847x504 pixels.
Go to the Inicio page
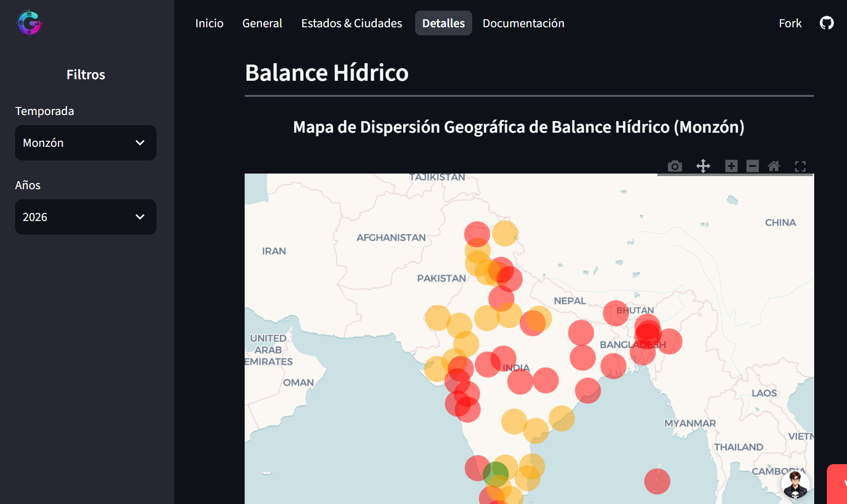209,23
